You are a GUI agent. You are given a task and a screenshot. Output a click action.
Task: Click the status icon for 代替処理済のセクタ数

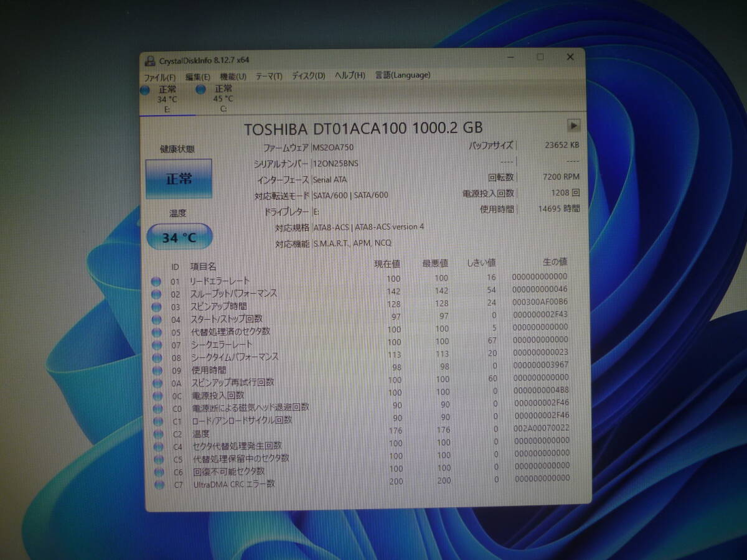pos(156,332)
